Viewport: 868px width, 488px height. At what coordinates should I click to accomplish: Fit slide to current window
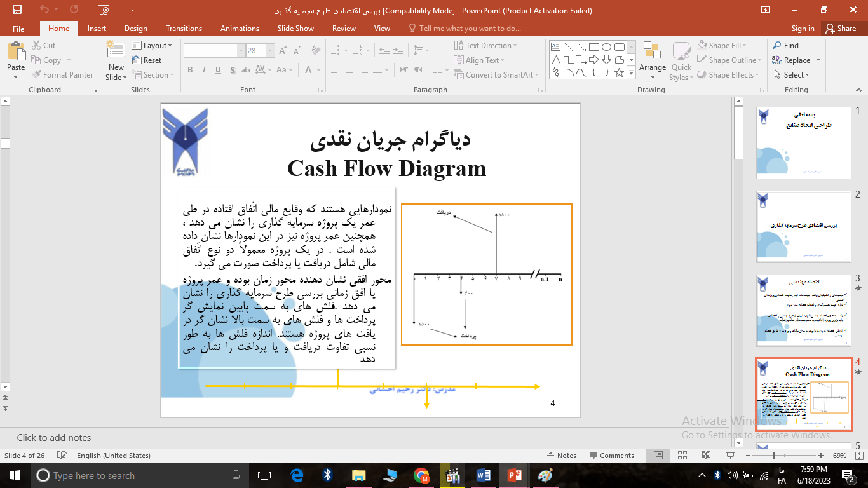(855, 456)
